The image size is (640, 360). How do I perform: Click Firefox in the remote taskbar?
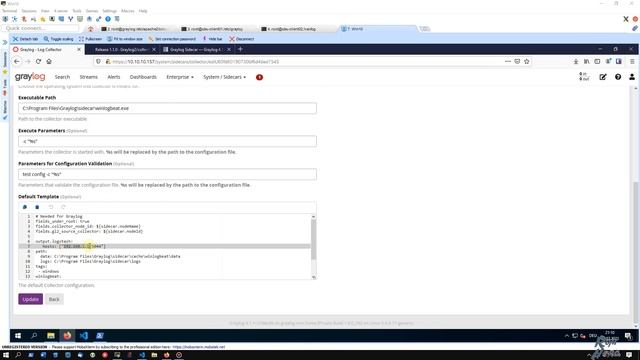[67, 336]
